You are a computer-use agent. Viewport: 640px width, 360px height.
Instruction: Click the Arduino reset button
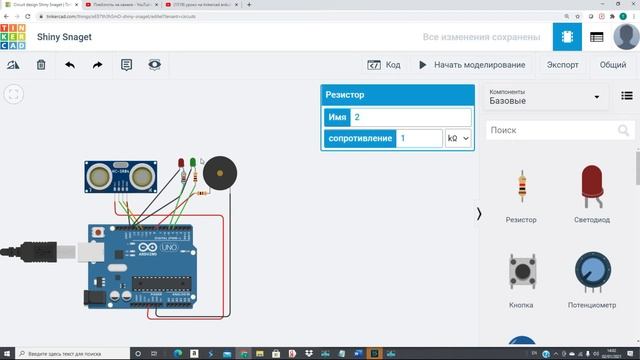point(98,233)
